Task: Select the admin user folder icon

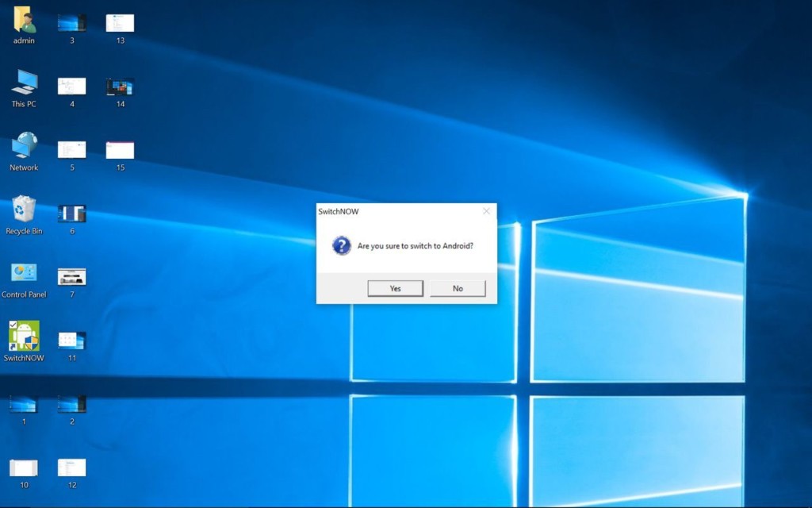Action: (x=24, y=21)
